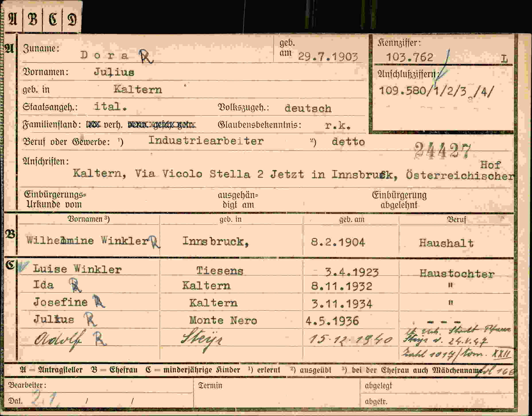Click the word "Hof" above the address line
532x416 pixels.
pyautogui.click(x=490, y=165)
